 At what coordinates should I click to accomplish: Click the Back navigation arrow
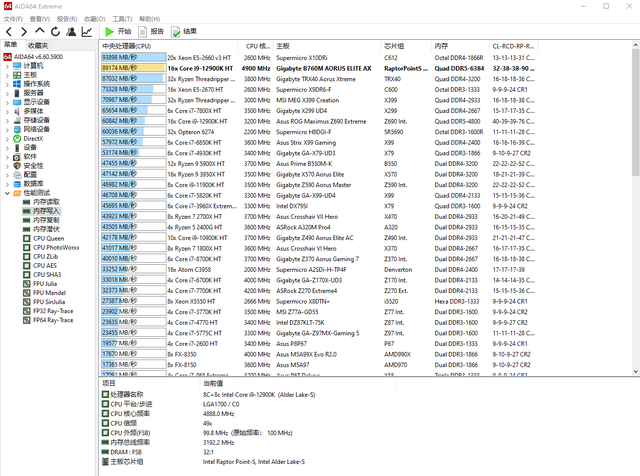point(9,31)
